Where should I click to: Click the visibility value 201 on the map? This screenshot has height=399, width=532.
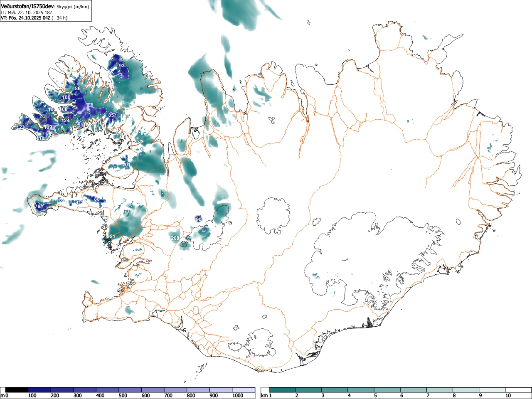coord(126,165)
